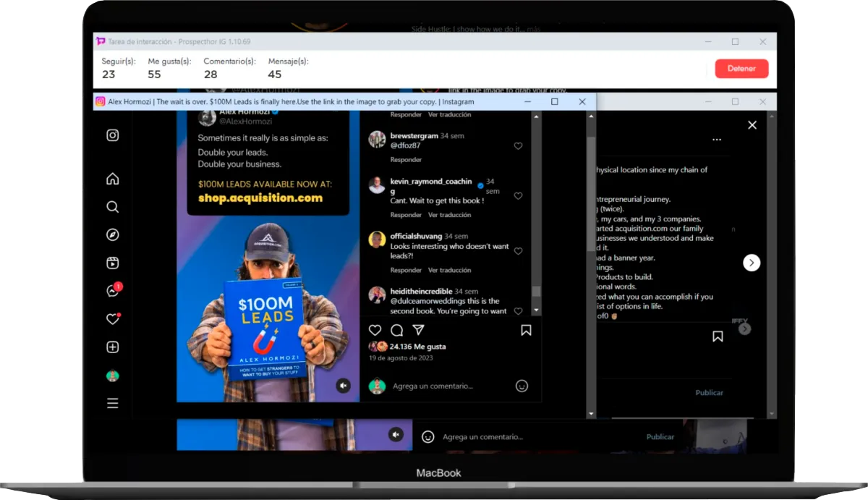Like the officialshuvang comment heart
Screen dimensions: 868x500
pos(518,251)
